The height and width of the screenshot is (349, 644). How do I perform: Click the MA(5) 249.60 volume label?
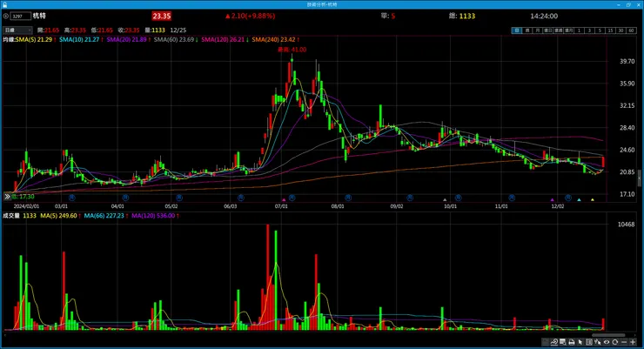60,216
